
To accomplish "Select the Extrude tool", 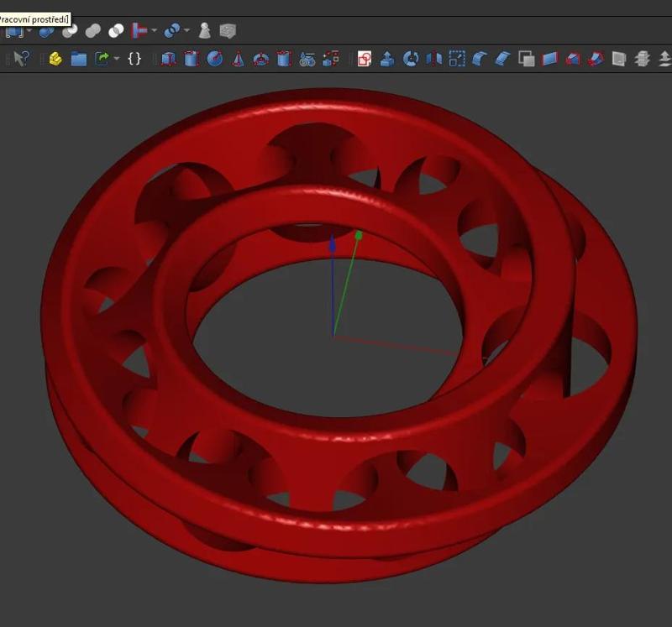I will [x=387, y=59].
